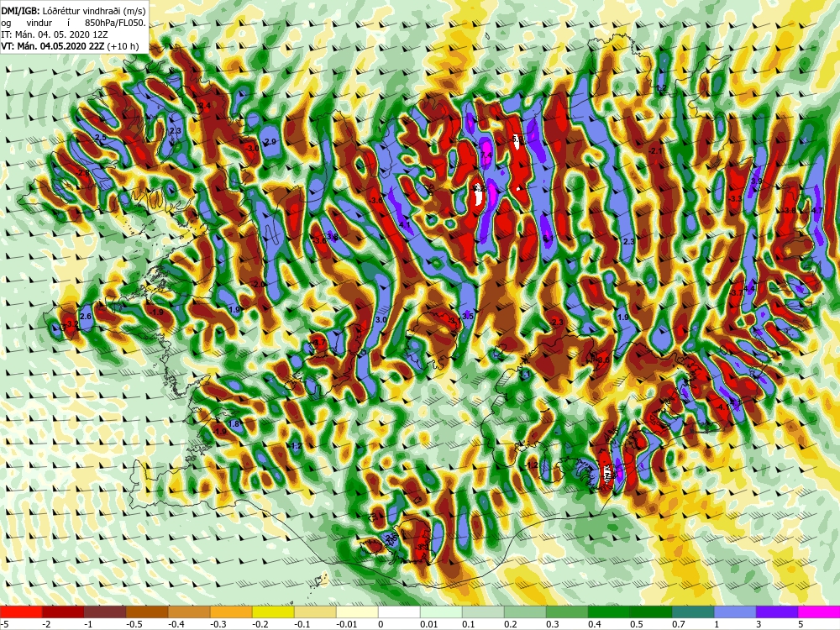Click the 2.5 value label on the map
840x630 pixels.
(100, 138)
